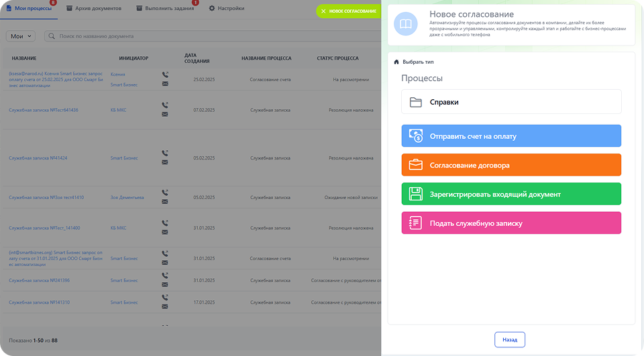Screen dimensions: 644x356
Task: Open Служебная записка №41424 link
Action: (38, 158)
